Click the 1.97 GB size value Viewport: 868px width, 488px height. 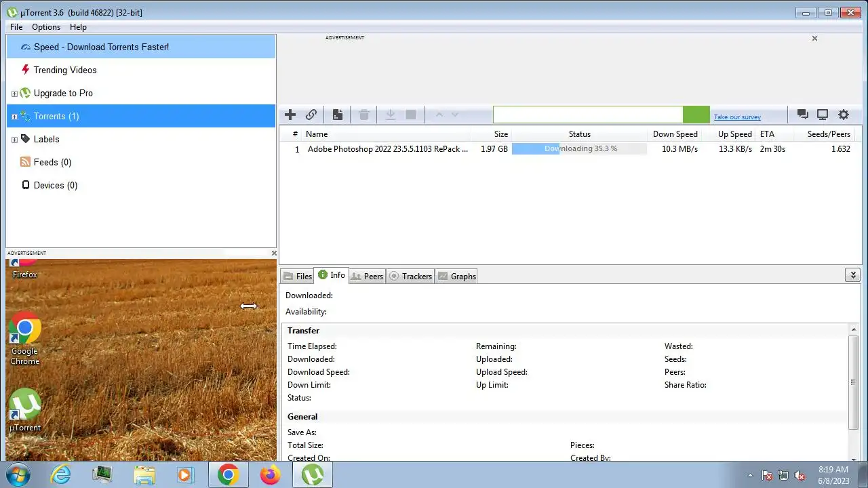pos(494,148)
